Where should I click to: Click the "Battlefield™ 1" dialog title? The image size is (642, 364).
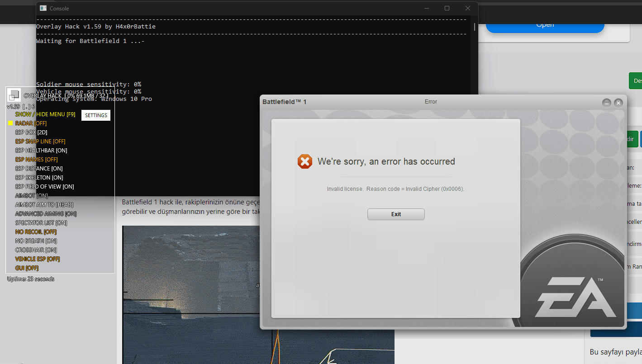click(x=285, y=102)
